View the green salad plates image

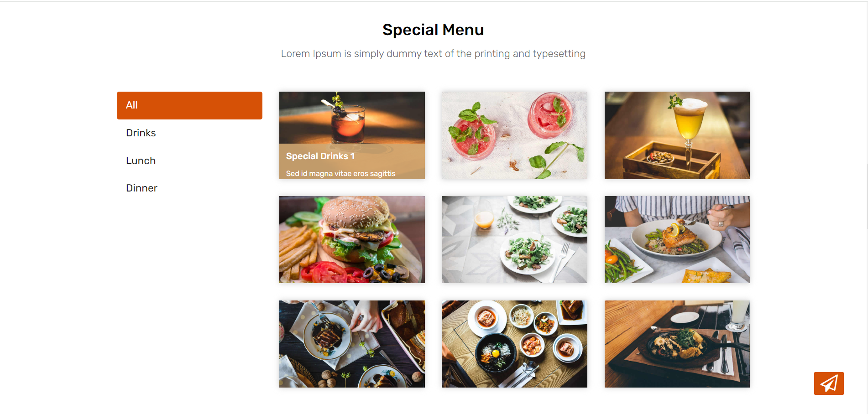point(514,240)
